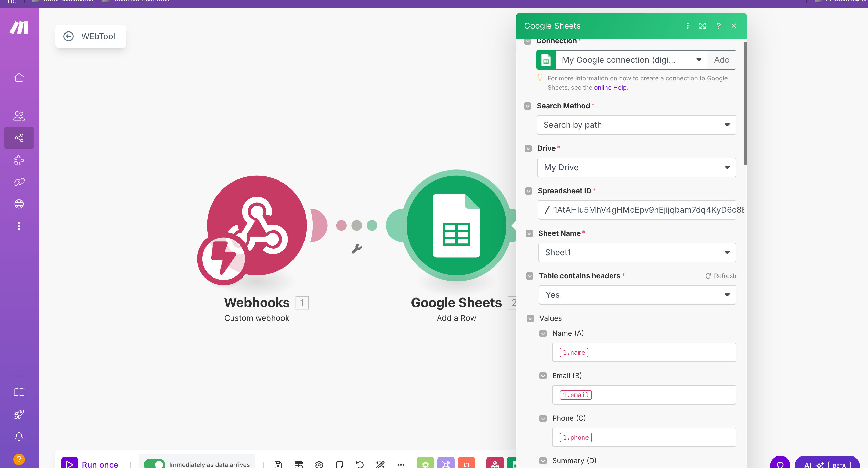
Task: Add a note with notes icon
Action: coord(339,465)
